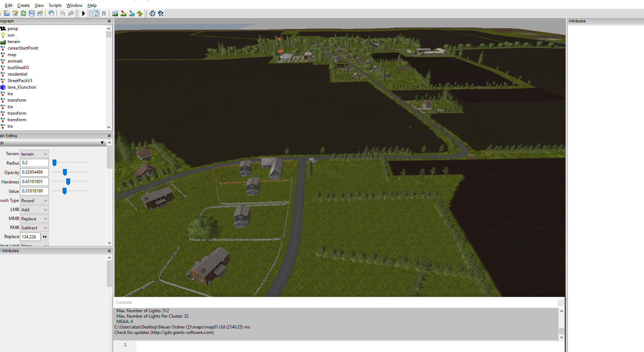
Task: Select careerStartPoint in scenegraph
Action: coord(23,48)
